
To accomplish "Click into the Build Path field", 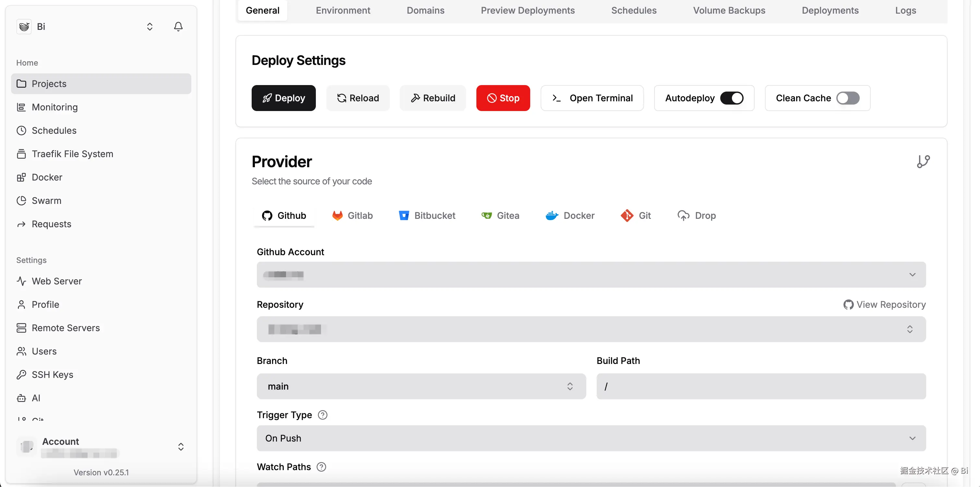I will [x=761, y=386].
